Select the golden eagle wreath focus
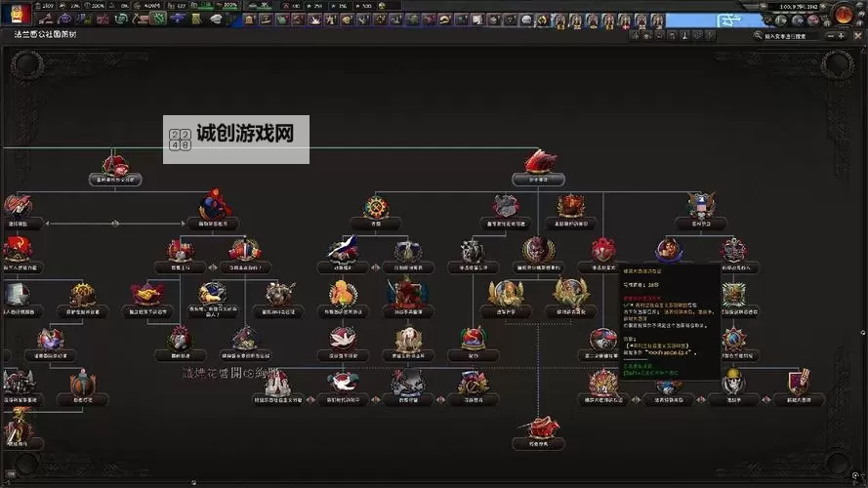This screenshot has width=868, height=488. point(506,299)
